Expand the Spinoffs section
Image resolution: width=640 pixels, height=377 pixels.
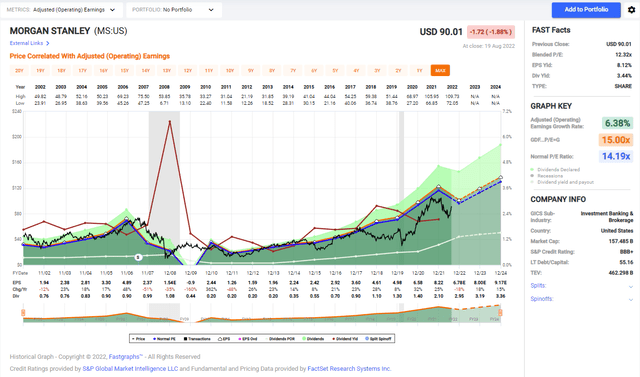point(582,299)
